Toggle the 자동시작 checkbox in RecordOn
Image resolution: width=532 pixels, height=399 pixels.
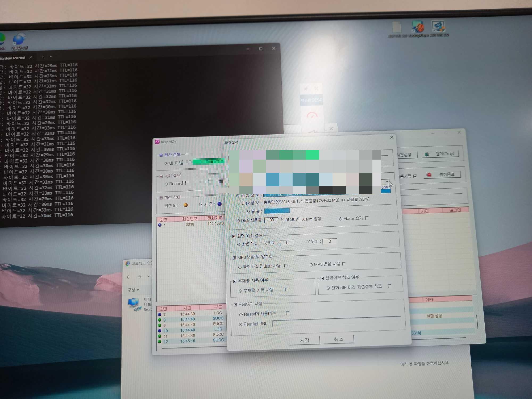point(415,176)
